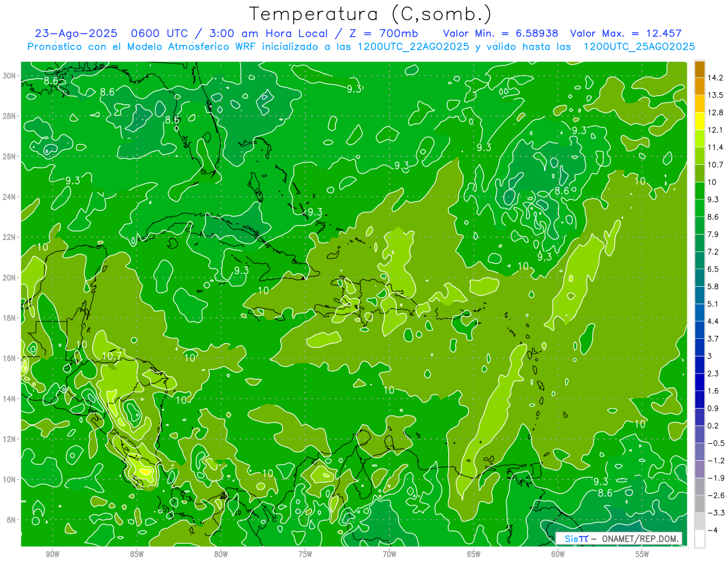Viewport: 728px width, 562px height.
Task: Click the '-0.5' legend value
Action: [715, 443]
